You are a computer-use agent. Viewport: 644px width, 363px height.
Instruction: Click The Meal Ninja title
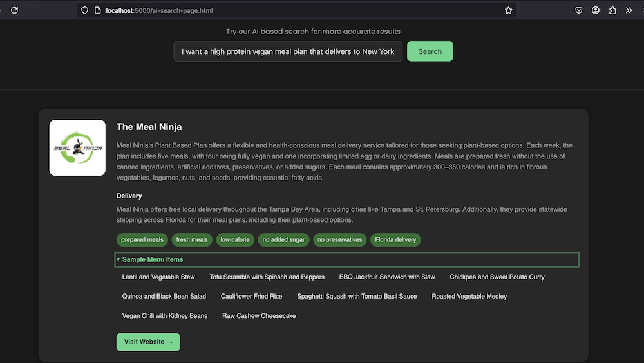pyautogui.click(x=149, y=127)
